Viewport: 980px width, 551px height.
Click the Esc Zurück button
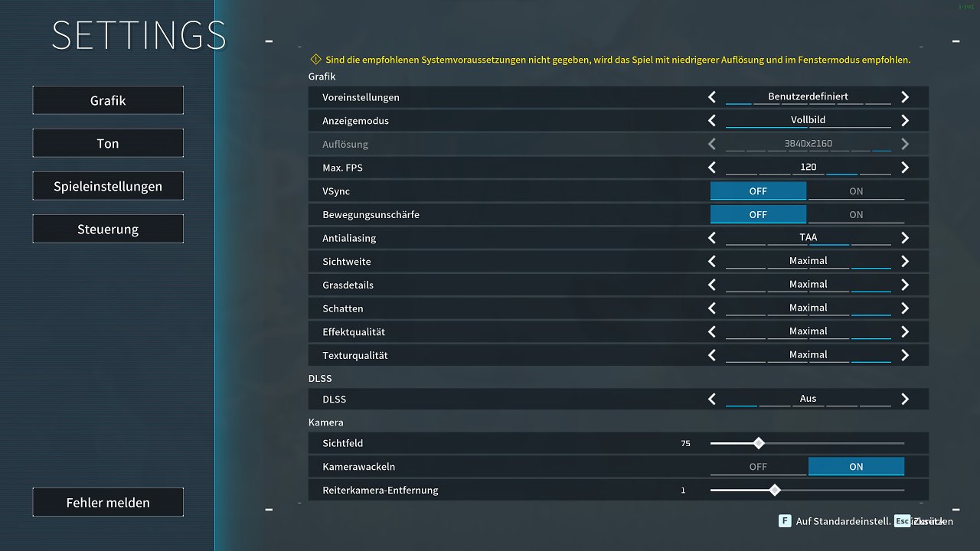click(x=924, y=521)
